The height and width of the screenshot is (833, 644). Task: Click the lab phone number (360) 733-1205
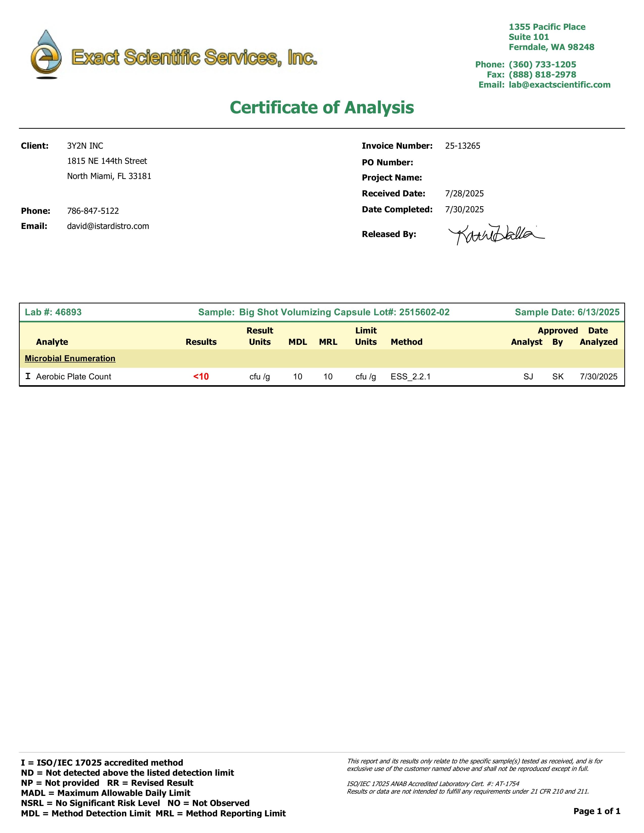point(542,64)
